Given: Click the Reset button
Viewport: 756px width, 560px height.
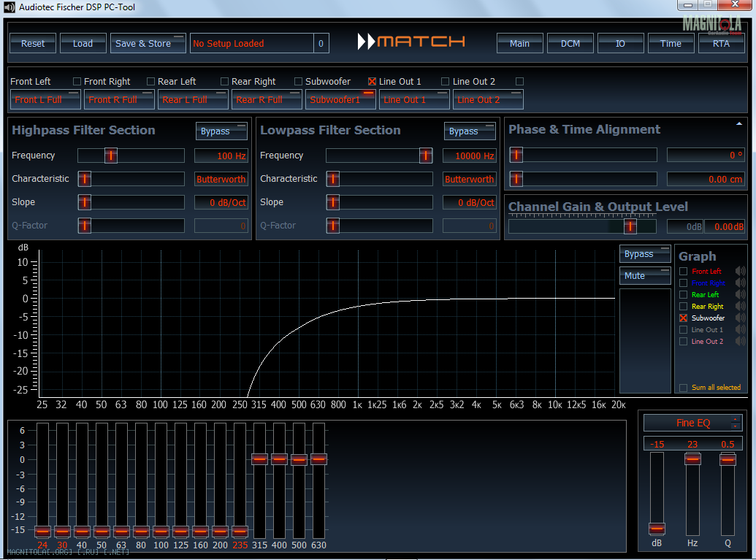Looking at the screenshot, I should click(33, 43).
